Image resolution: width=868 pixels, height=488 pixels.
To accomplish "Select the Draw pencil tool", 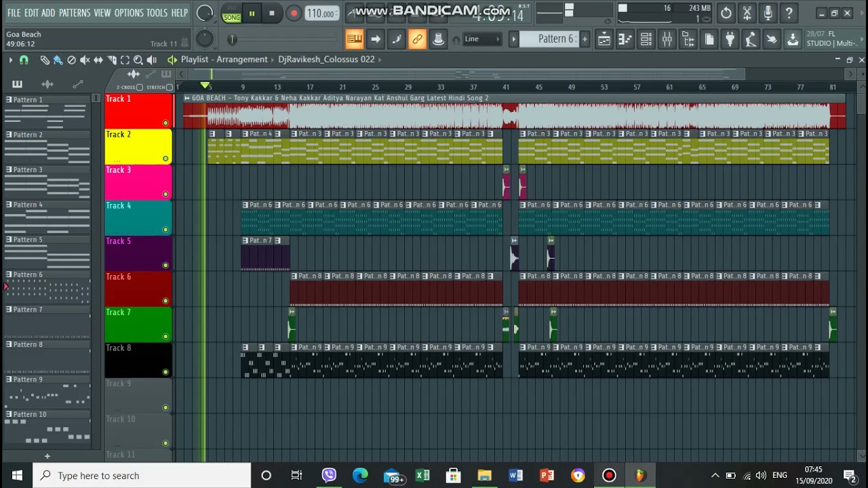I will (x=45, y=60).
